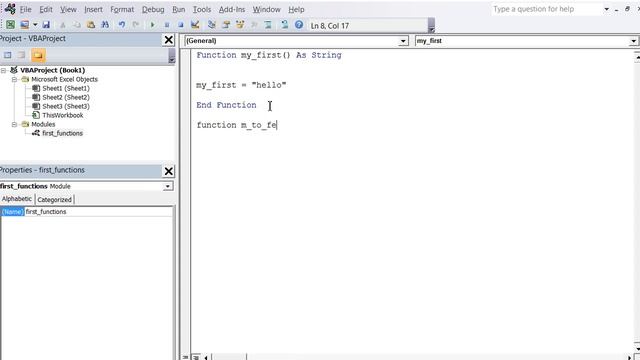Click View Code icon in Project panel

[7, 55]
